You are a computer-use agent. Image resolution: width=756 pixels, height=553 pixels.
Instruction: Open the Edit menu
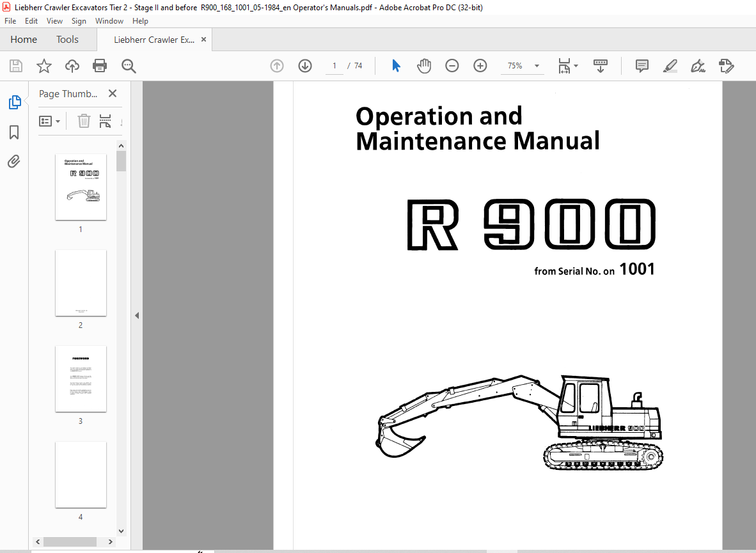(31, 21)
